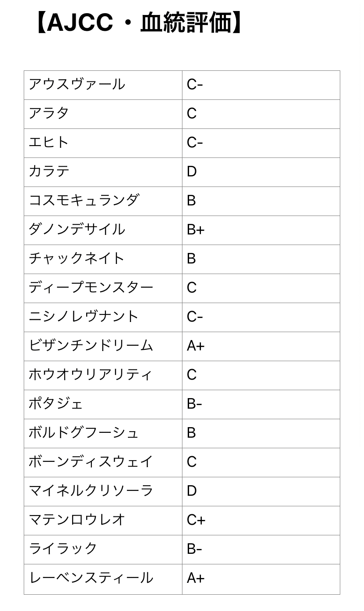Click the AJCC・血統評価 heading
The width and height of the screenshot is (364, 611).
138,23
